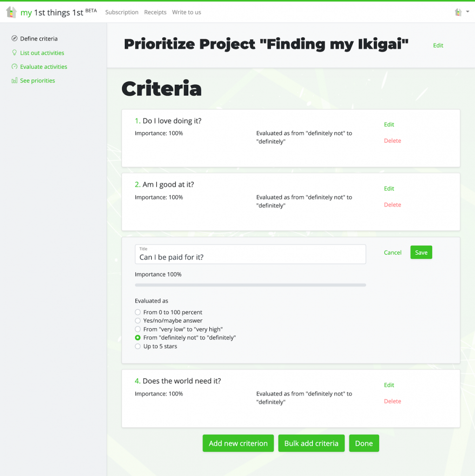Edit the "Does the world need it?" criterion
The height and width of the screenshot is (476, 475).
tap(389, 385)
